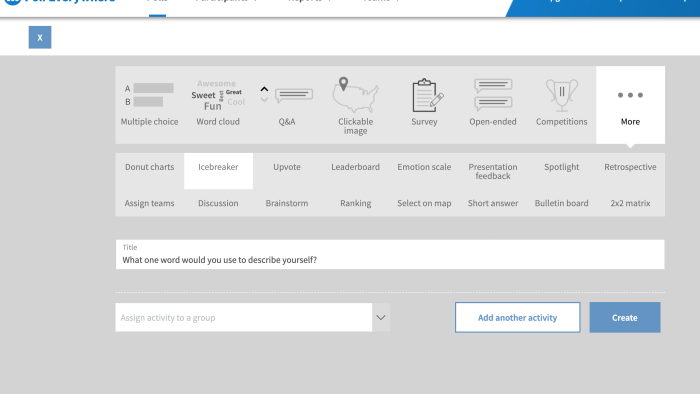Click Add another activity button
700x394 pixels.
517,318
